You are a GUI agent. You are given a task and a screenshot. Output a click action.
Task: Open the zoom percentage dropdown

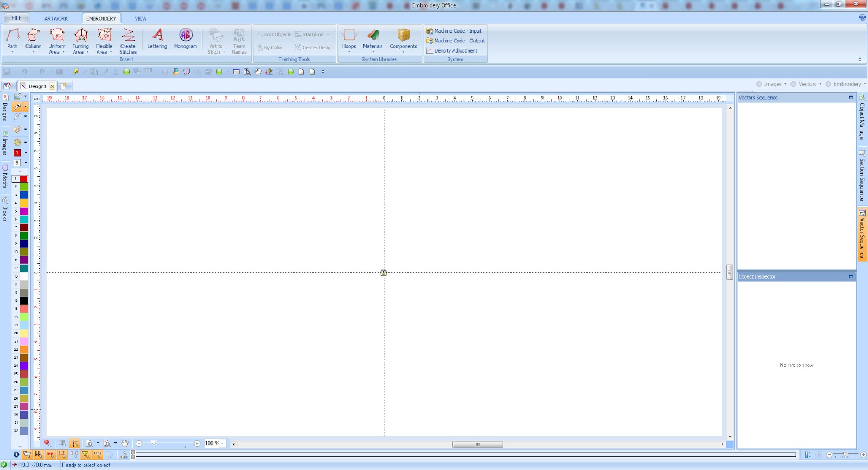click(x=222, y=443)
